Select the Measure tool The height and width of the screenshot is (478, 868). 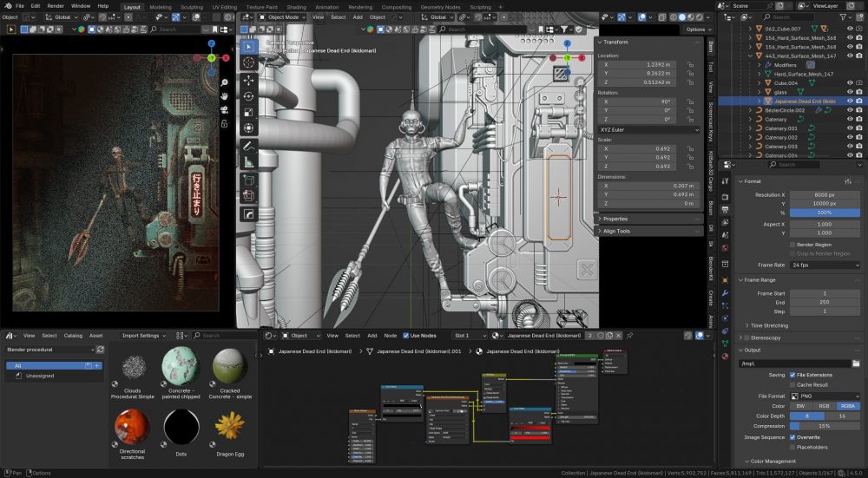tap(248, 162)
